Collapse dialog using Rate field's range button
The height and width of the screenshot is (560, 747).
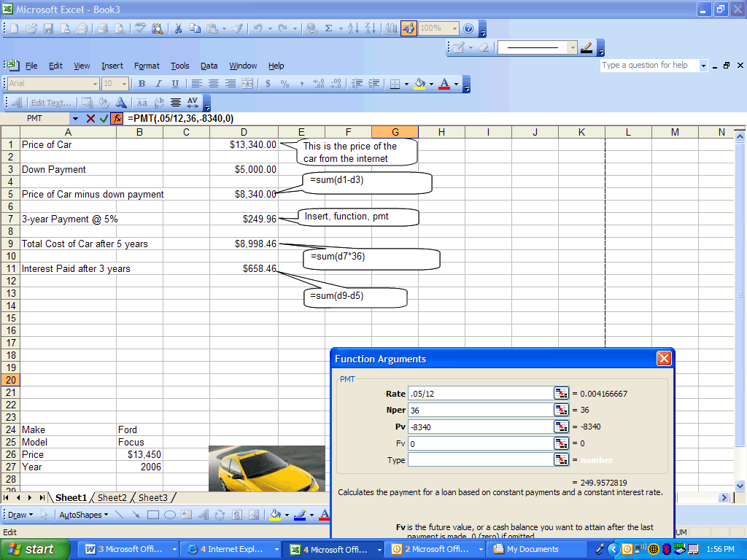point(561,393)
